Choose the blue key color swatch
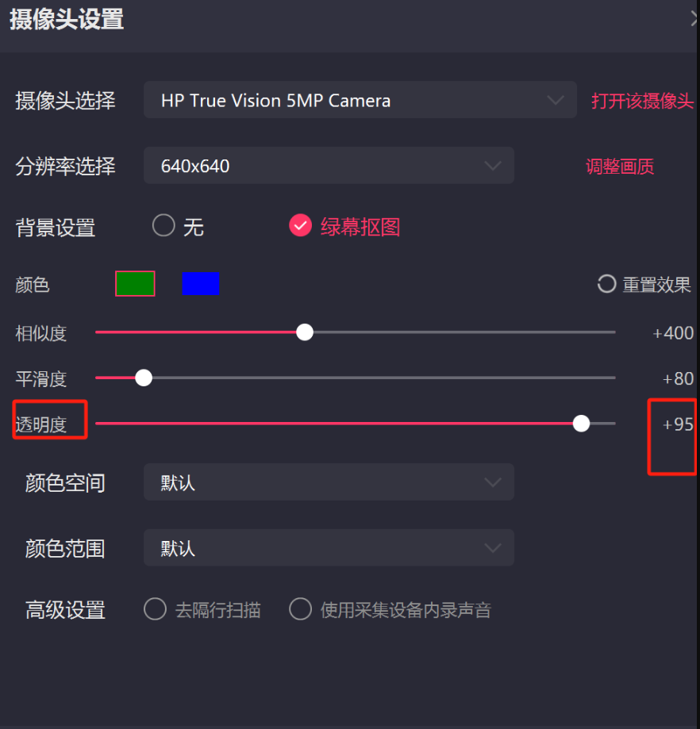 pos(201,284)
